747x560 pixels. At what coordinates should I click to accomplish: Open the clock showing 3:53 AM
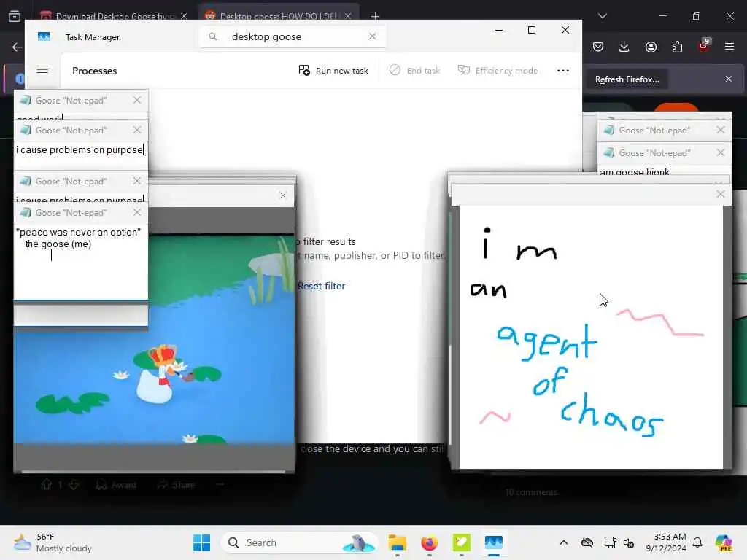(x=666, y=542)
